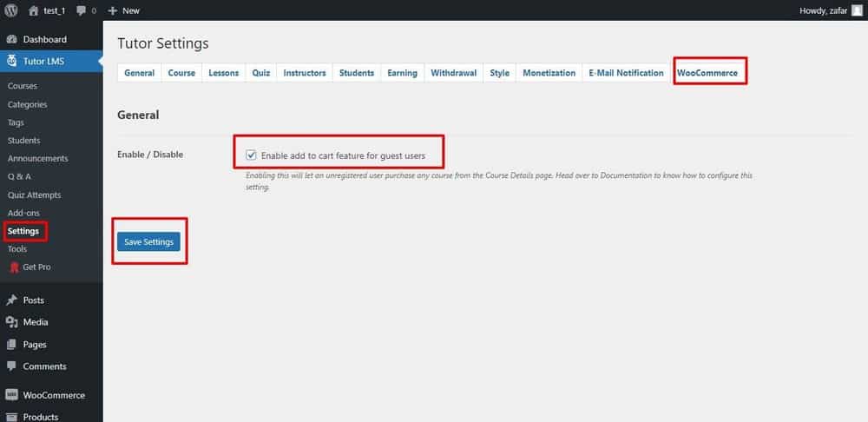The image size is (868, 422).
Task: Open Tools in Tutor LMS submenu
Action: tap(17, 249)
